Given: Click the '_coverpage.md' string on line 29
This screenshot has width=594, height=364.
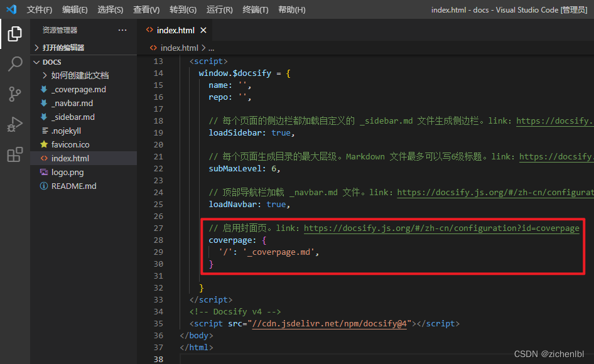Looking at the screenshot, I should tap(278, 252).
